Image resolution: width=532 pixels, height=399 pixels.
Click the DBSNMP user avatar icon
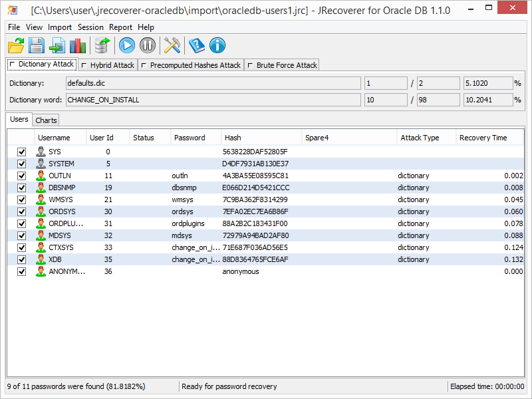click(x=41, y=188)
